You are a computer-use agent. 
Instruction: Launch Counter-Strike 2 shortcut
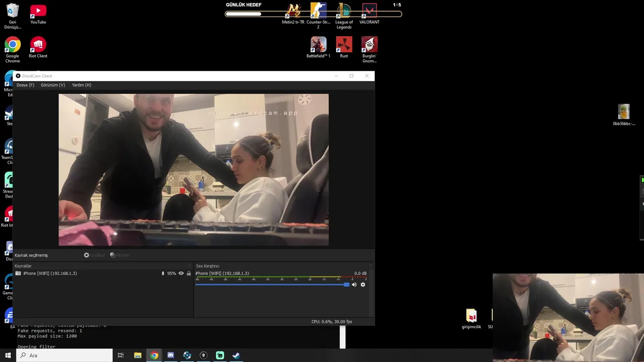[318, 16]
